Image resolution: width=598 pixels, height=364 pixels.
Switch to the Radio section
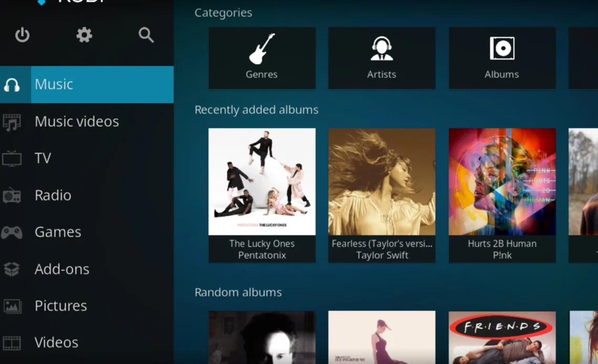click(x=87, y=195)
